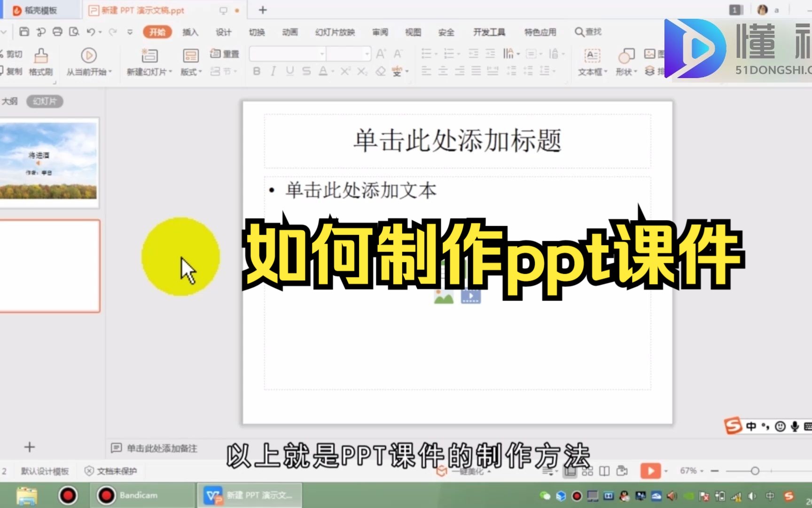The image size is (812, 508).
Task: Switch to the 幻灯片放映 ribbon tab
Action: tap(335, 32)
